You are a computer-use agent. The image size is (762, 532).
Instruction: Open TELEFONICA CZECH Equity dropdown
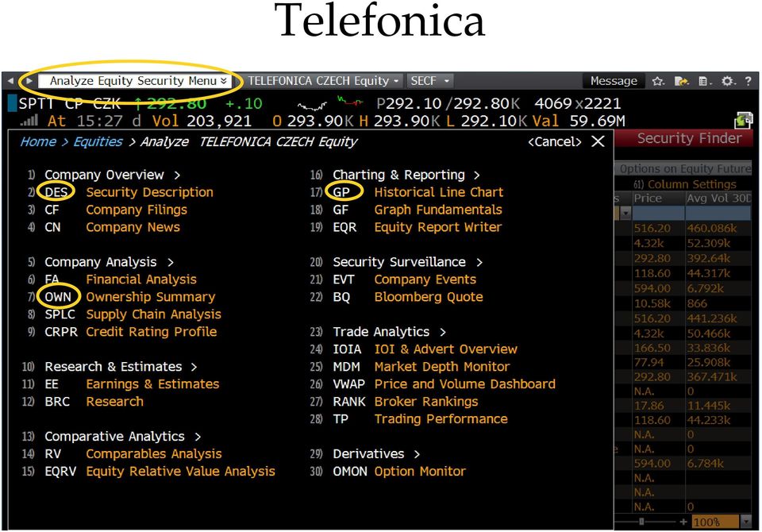tap(323, 81)
